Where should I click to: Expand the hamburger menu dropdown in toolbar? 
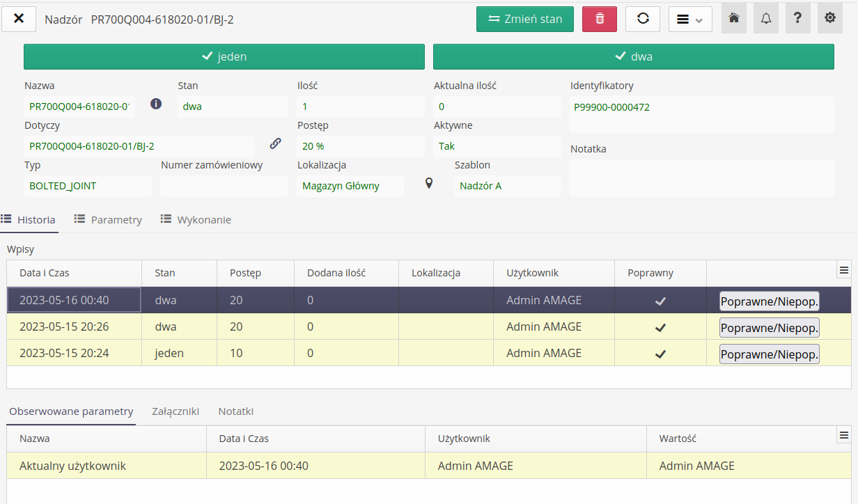coord(689,19)
